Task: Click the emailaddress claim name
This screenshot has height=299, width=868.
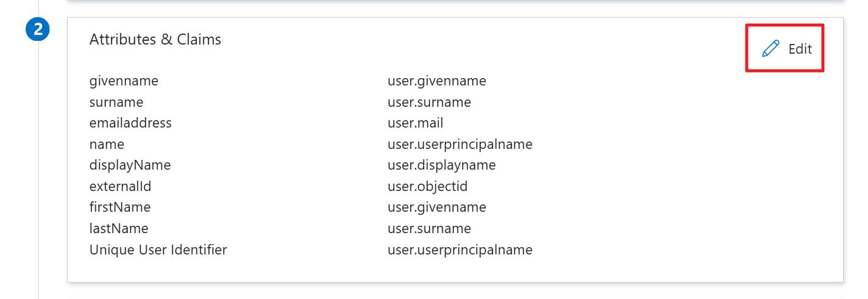Action: (x=130, y=123)
